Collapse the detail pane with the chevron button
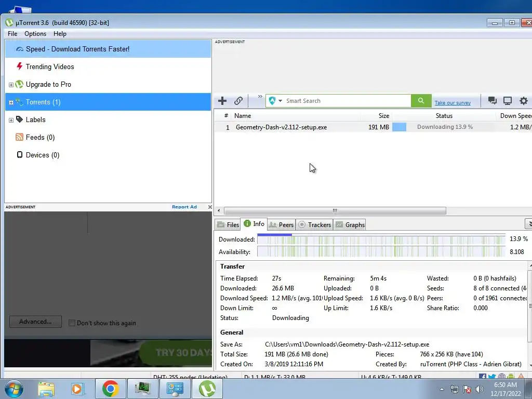 (528, 223)
